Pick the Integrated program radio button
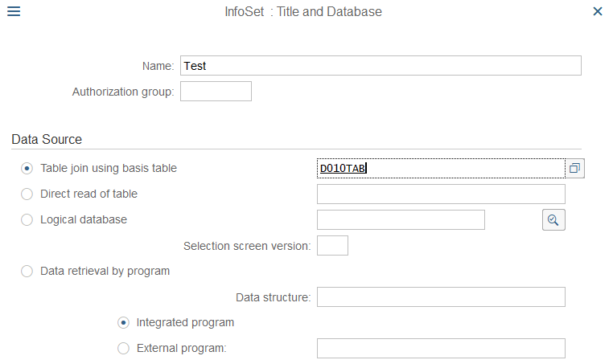Screen dimensions: 613x364 [x=123, y=322]
